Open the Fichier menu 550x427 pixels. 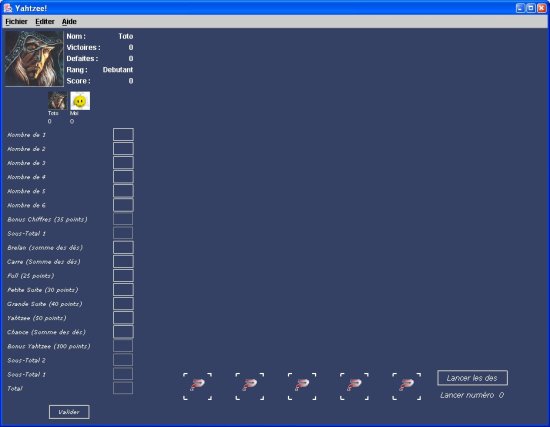[x=16, y=22]
